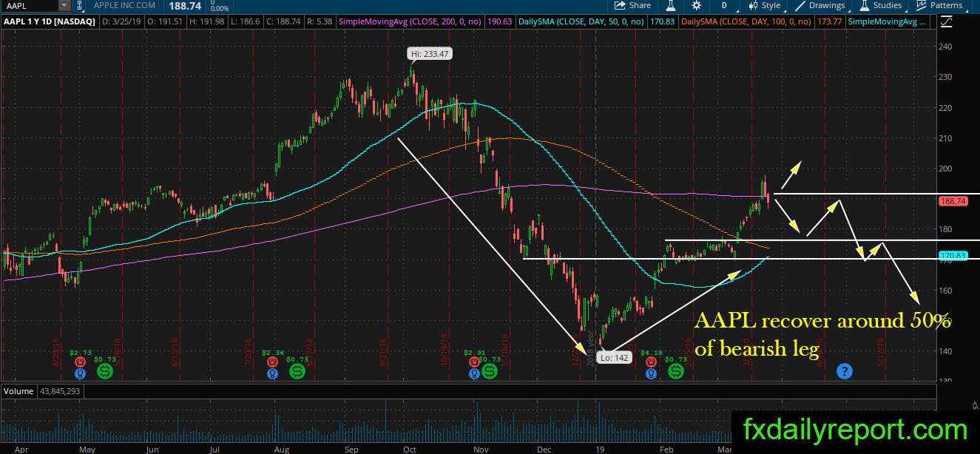Click the blue lightbulb icon near February
This screenshot has width=980, height=454.
click(x=651, y=374)
